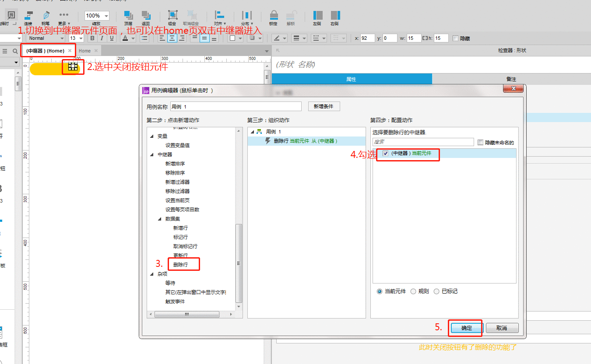Select the selection mode tool icon
591x364 pixels.
tap(11, 15)
